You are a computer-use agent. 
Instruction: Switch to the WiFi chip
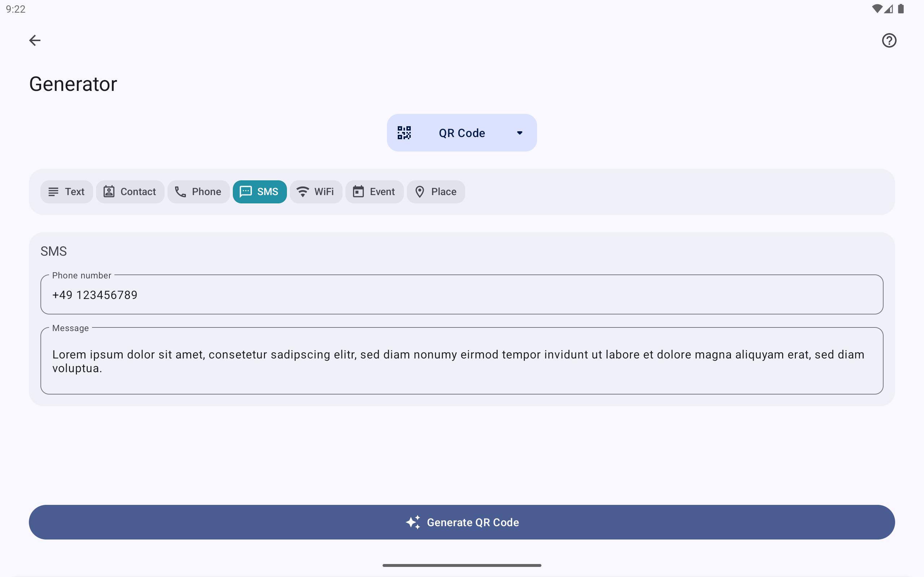click(x=316, y=191)
